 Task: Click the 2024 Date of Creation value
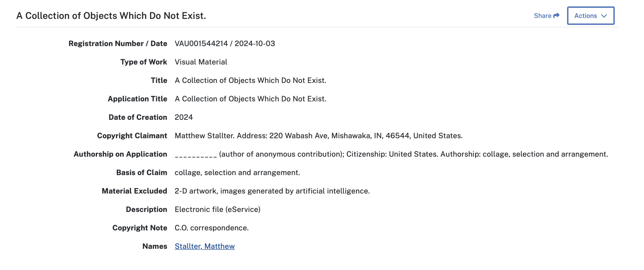click(x=184, y=117)
